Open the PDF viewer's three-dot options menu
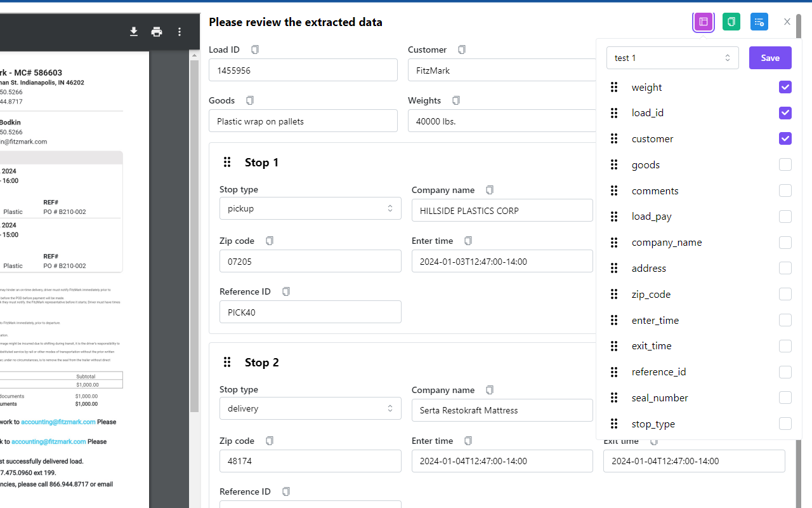 point(180,31)
